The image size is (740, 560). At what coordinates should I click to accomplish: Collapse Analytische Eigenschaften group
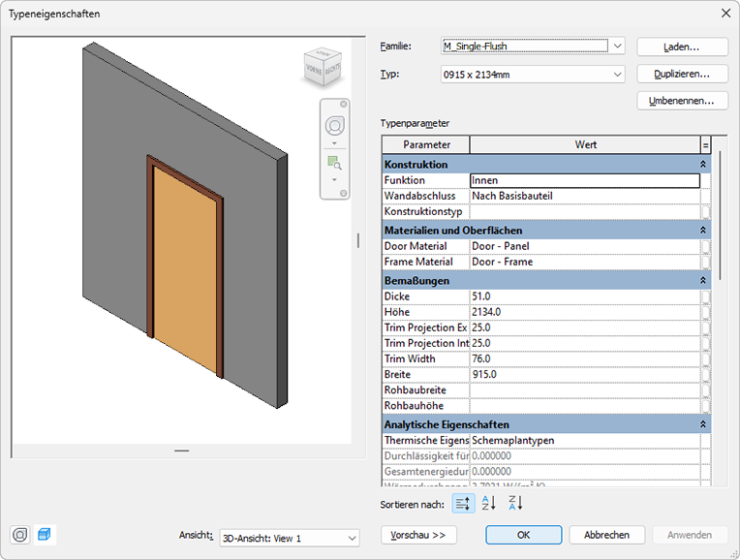coord(703,424)
